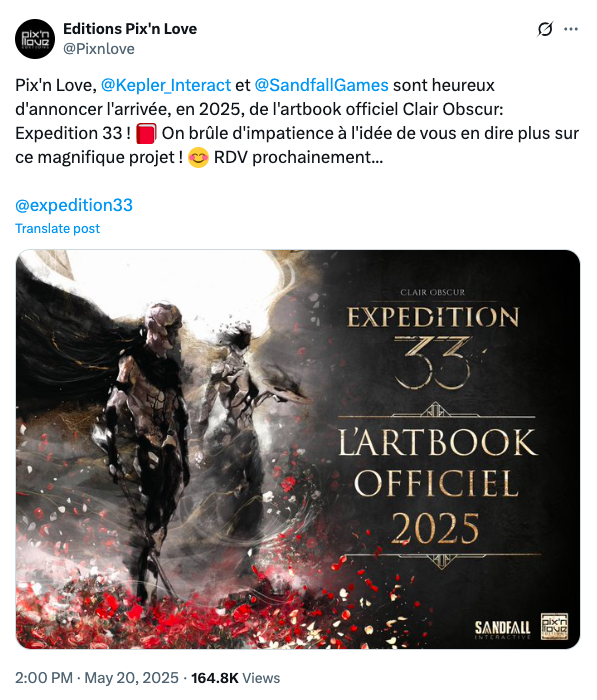Click the L'Artbook Officiel text in image
This screenshot has width=597, height=700.
click(x=437, y=463)
